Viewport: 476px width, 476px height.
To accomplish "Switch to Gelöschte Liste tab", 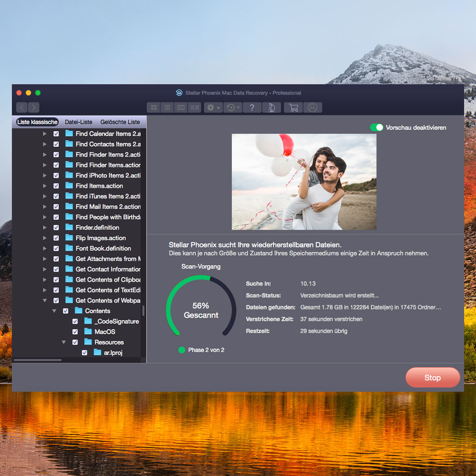I will pos(120,122).
